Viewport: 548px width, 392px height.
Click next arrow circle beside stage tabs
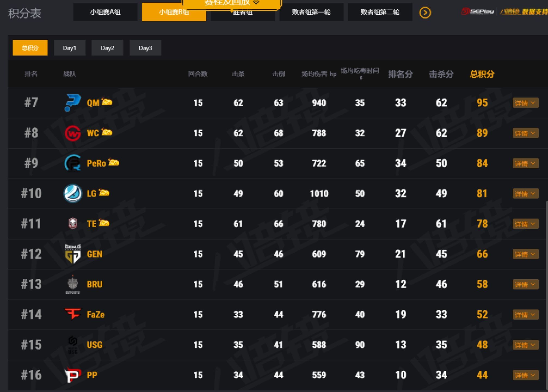(x=425, y=13)
